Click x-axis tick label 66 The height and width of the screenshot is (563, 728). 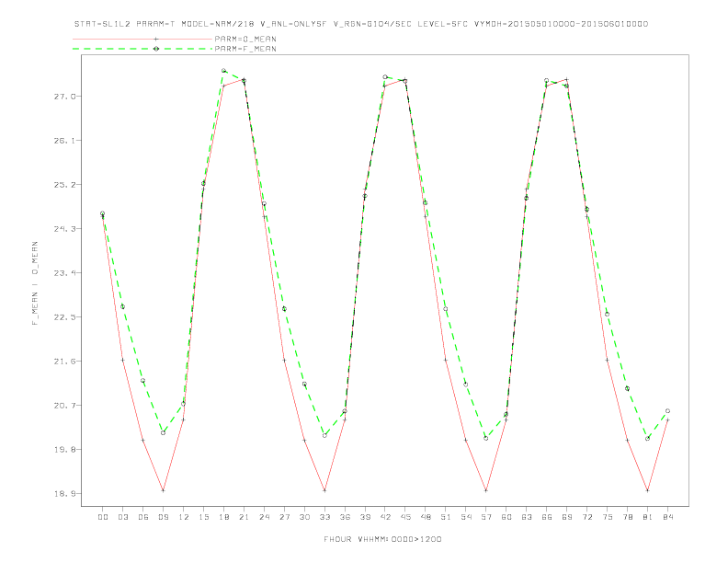coord(547,517)
